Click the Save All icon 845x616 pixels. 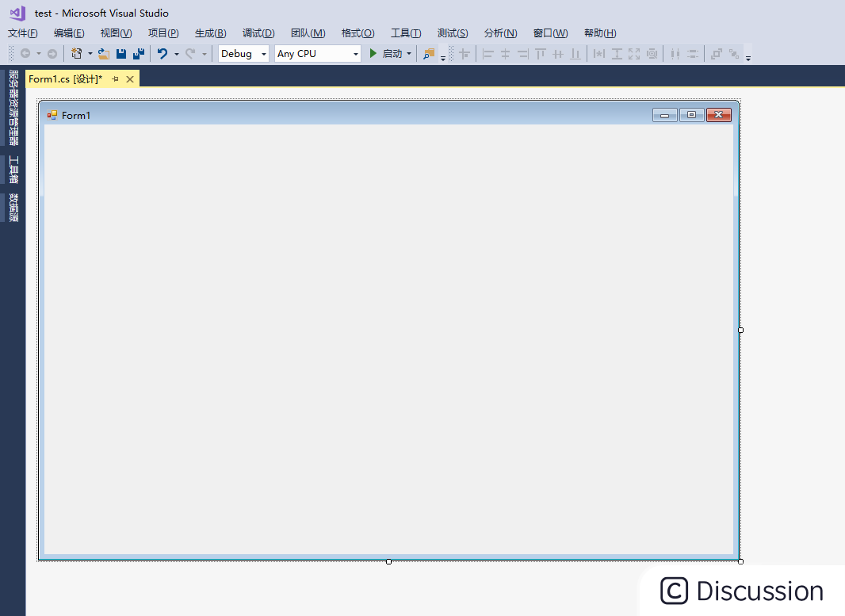click(139, 53)
